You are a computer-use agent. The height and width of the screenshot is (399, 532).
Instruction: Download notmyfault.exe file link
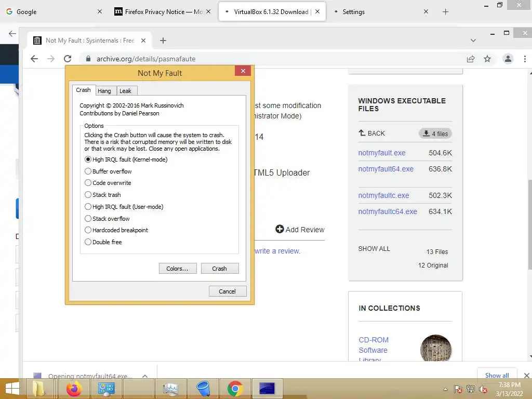(382, 153)
